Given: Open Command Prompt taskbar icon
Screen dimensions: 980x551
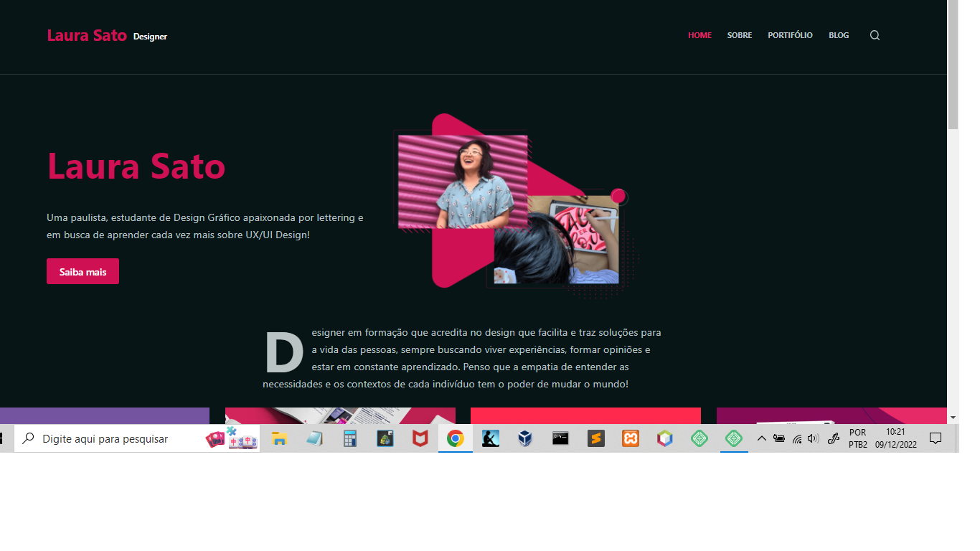Looking at the screenshot, I should 560,438.
